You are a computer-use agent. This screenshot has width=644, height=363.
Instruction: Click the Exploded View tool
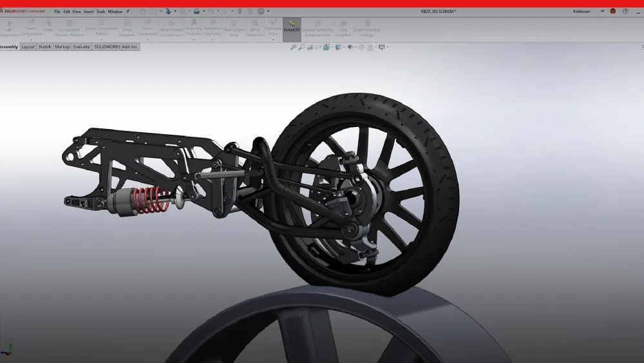coord(273,27)
